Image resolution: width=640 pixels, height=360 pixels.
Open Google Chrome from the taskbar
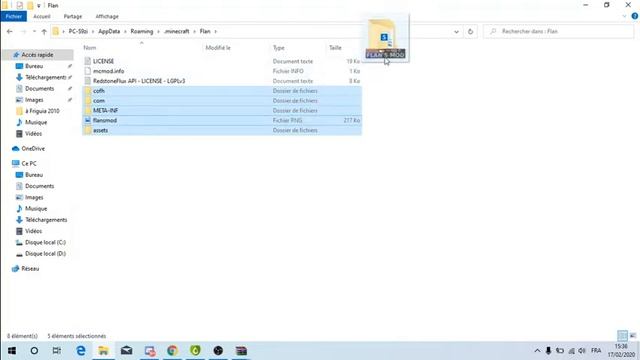(x=172, y=351)
